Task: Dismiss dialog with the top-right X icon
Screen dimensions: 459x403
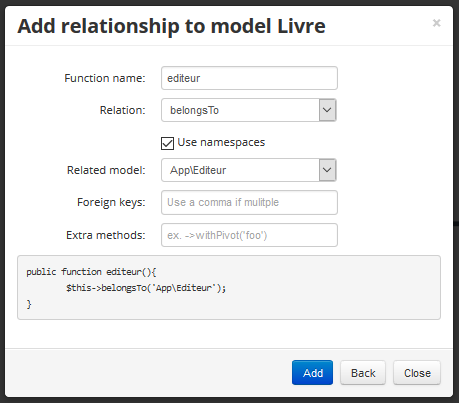Action: click(x=436, y=23)
